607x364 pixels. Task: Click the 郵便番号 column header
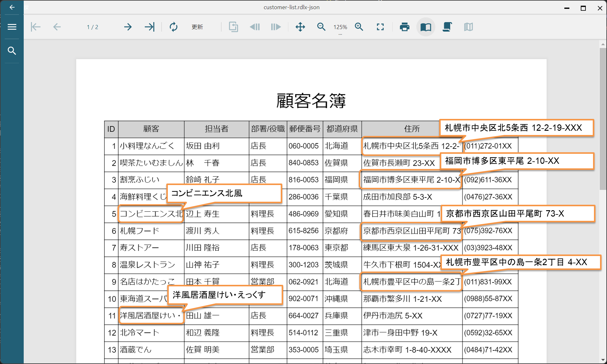click(305, 129)
